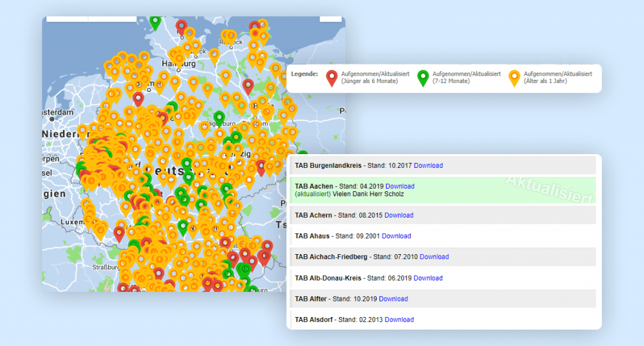The image size is (644, 346).
Task: Click Download for TAB Aichach-Friedberg
Action: (434, 257)
